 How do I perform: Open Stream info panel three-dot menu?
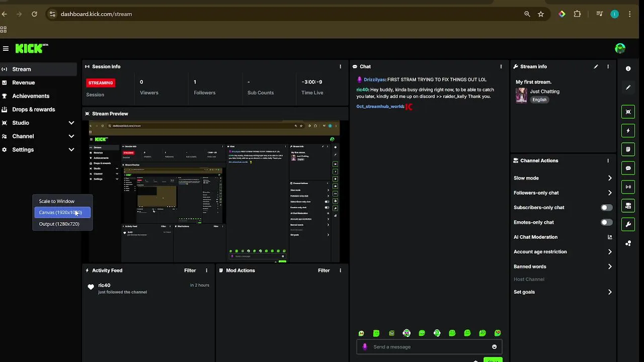click(608, 66)
